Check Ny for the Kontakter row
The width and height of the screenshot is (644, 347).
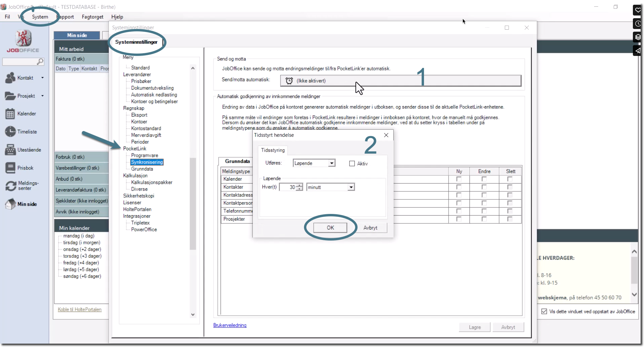[459, 187]
